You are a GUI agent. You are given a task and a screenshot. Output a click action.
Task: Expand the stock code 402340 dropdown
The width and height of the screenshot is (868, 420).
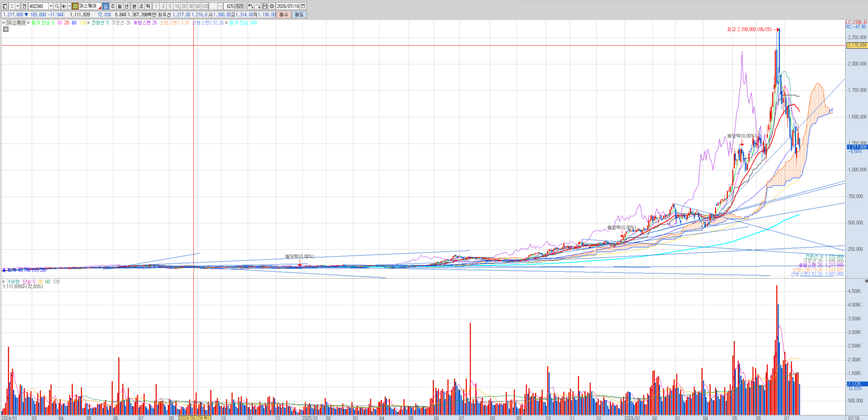point(51,6)
